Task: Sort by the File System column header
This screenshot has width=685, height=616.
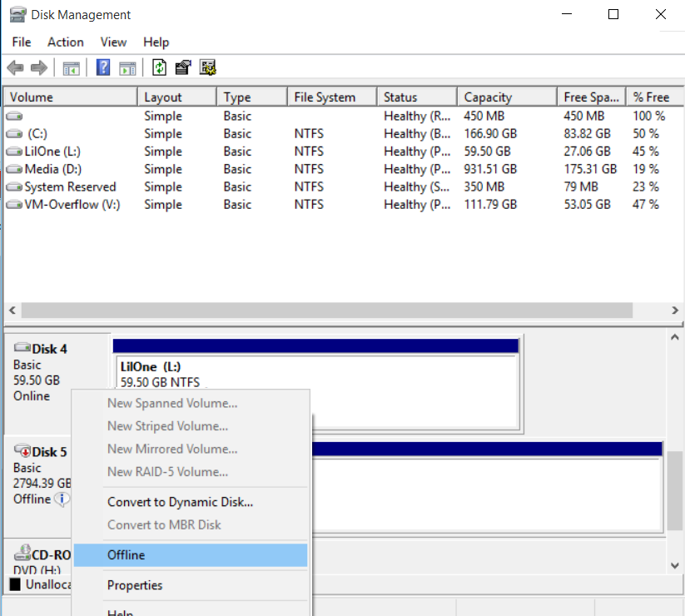Action: click(x=325, y=97)
